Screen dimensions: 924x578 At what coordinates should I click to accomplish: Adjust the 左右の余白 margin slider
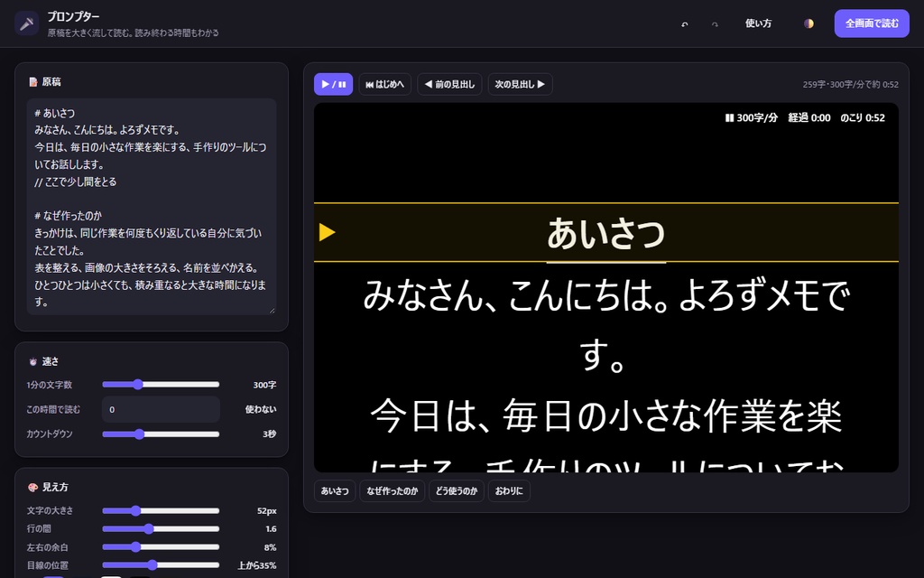[x=161, y=547]
